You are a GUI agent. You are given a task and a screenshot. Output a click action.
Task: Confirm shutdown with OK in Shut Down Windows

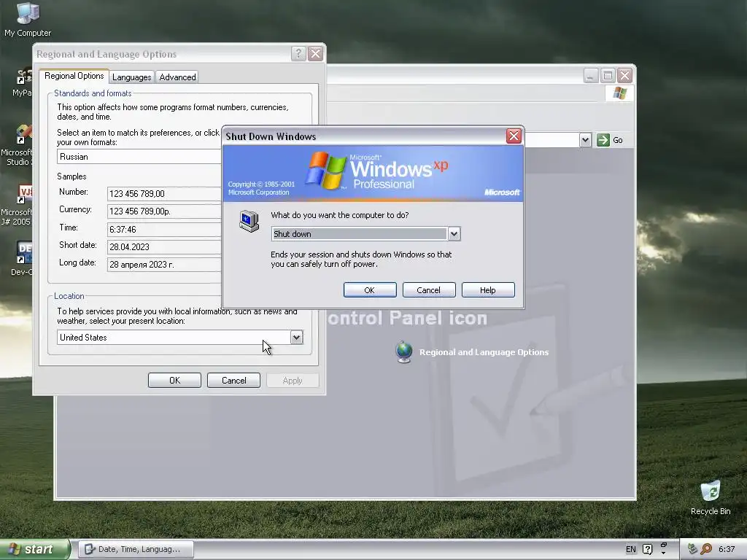(370, 290)
